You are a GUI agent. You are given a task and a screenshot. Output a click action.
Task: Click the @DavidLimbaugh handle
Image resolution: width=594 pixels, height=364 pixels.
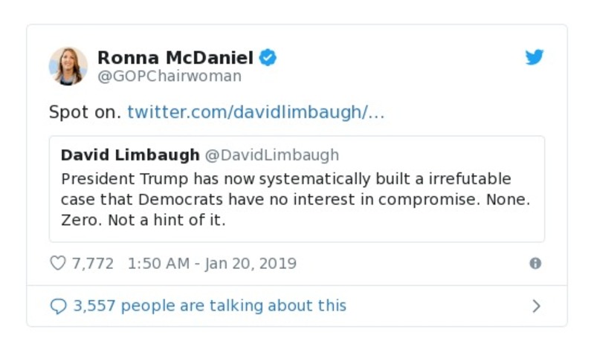[x=271, y=155]
